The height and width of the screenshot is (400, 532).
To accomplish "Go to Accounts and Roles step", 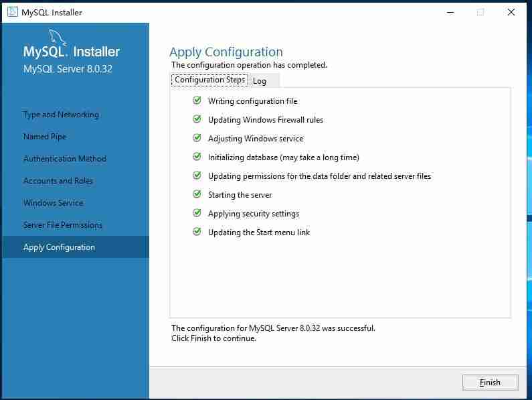I will [58, 181].
